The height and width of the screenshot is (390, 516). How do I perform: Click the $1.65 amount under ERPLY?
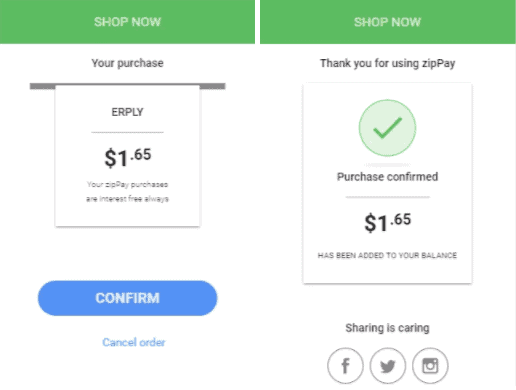128,157
